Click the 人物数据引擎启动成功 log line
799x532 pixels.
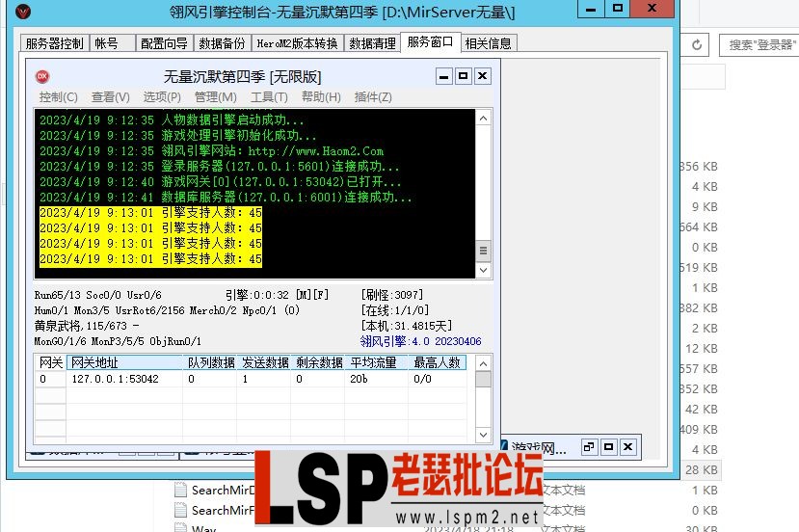pos(172,120)
